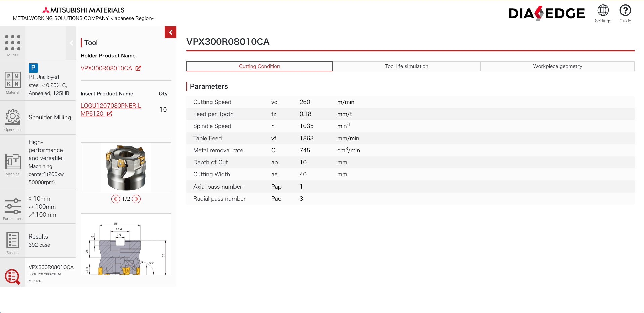Open the nine-dot MENU icon
The height and width of the screenshot is (313, 644).
pyautogui.click(x=12, y=43)
